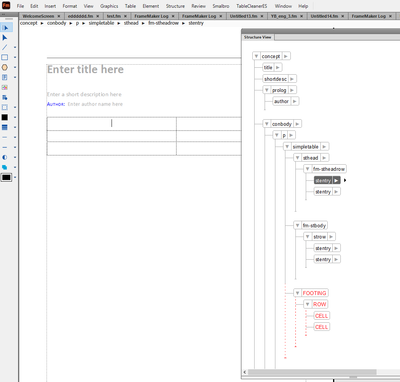This screenshot has height=382, width=400.
Task: Collapse the fm-stbody element node
Action: [298, 225]
